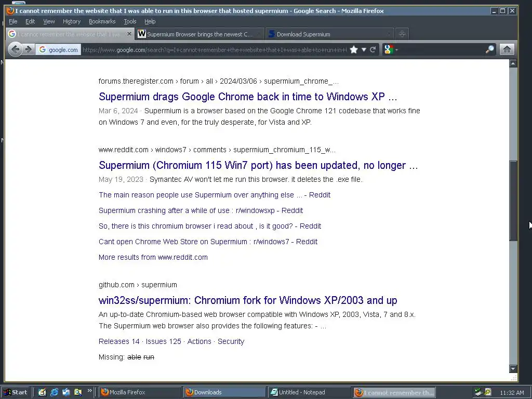This screenshot has width=532, height=399.
Task: Click the third Quick Launch icon after Internet Explorer
Action: coord(66,392)
